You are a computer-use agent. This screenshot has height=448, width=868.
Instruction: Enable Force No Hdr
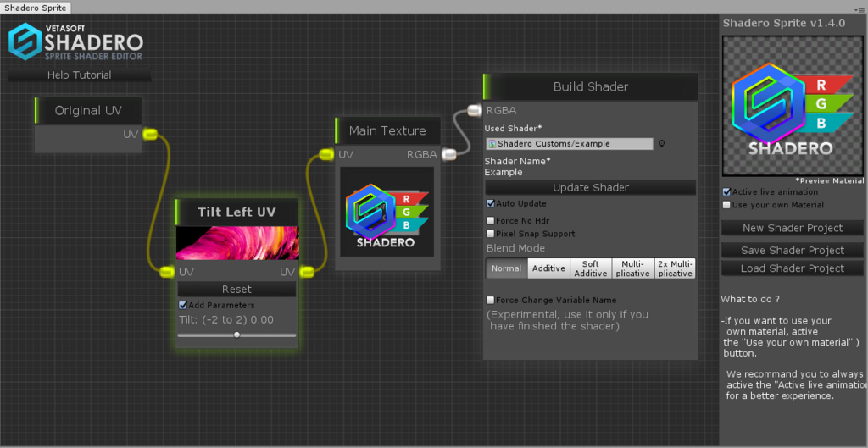click(x=491, y=221)
